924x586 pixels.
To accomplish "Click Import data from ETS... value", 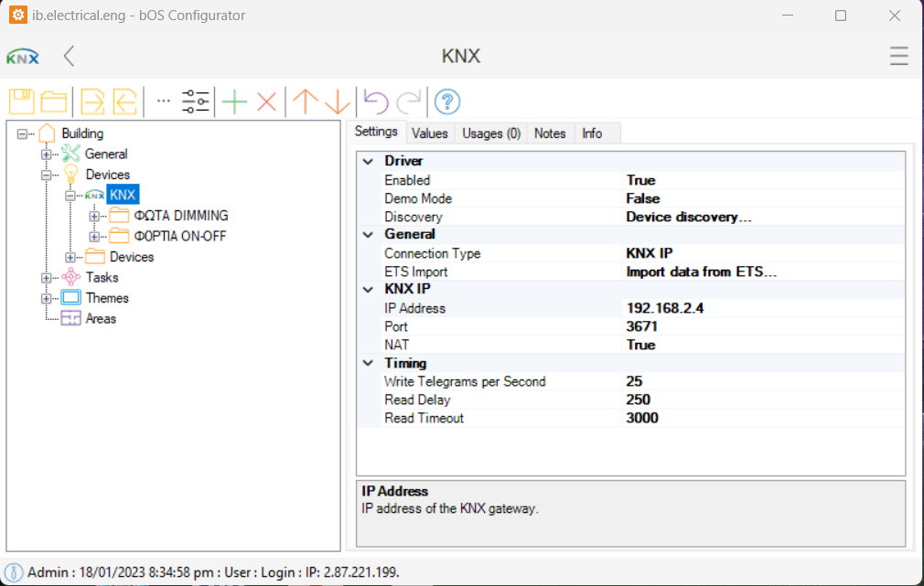I will [x=701, y=272].
